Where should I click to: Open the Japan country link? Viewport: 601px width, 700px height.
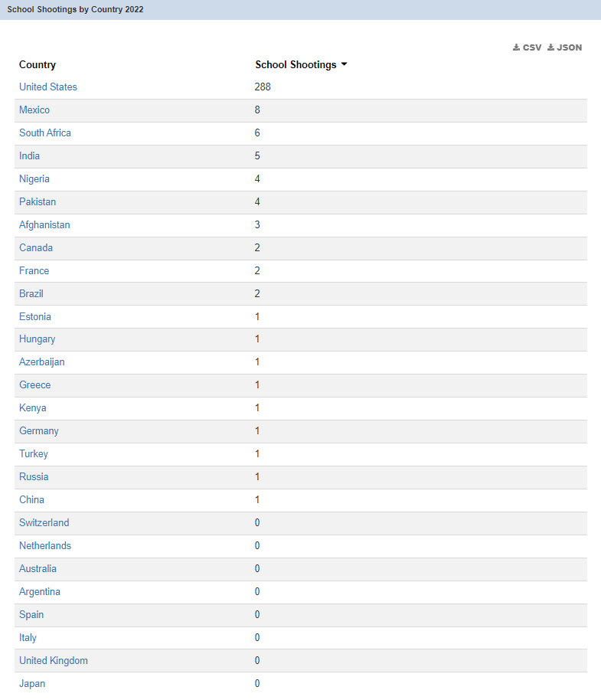click(x=32, y=684)
